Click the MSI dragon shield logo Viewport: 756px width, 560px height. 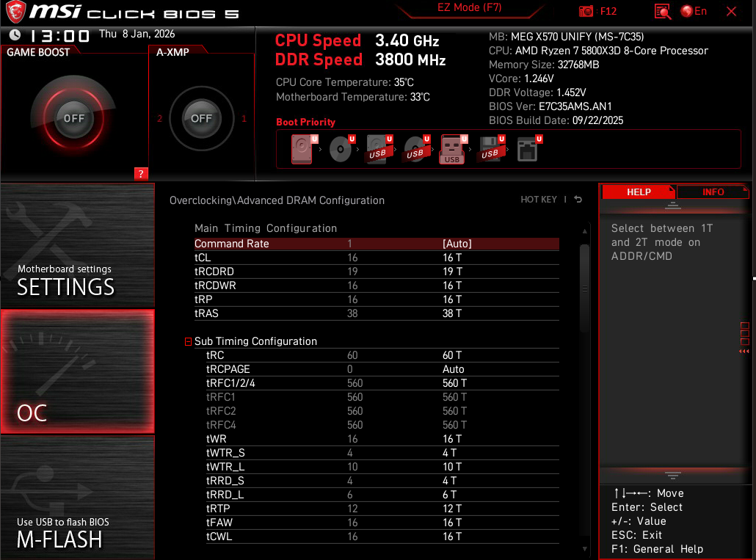[x=15, y=12]
